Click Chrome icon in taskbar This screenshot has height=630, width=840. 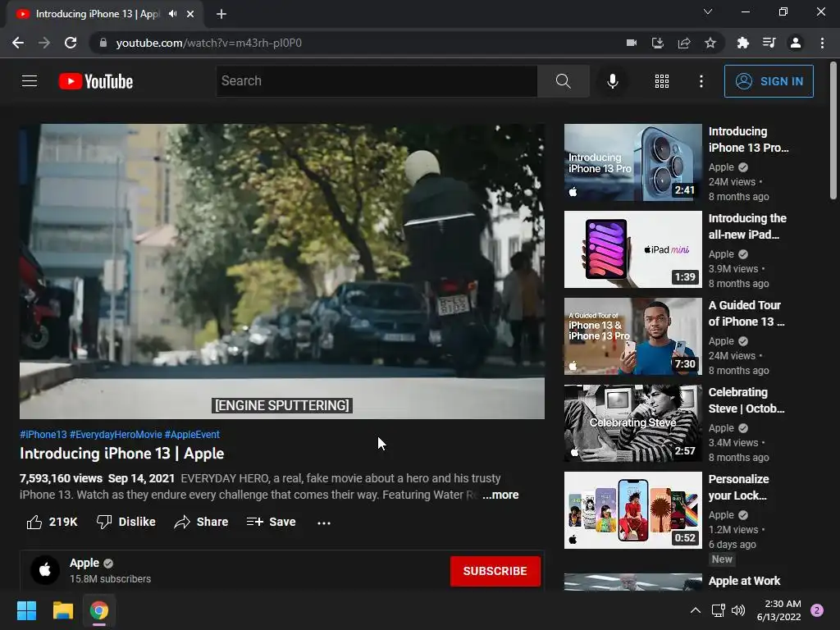pyautogui.click(x=99, y=610)
